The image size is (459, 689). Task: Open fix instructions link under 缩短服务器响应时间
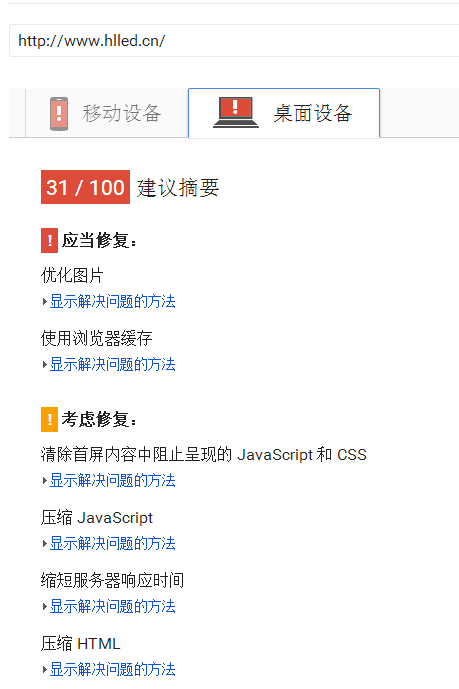coord(112,606)
